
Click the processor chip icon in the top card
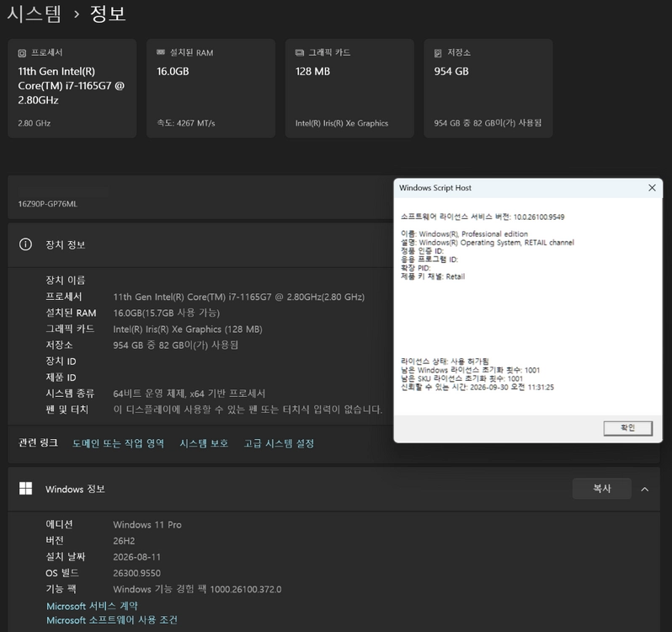(x=22, y=53)
